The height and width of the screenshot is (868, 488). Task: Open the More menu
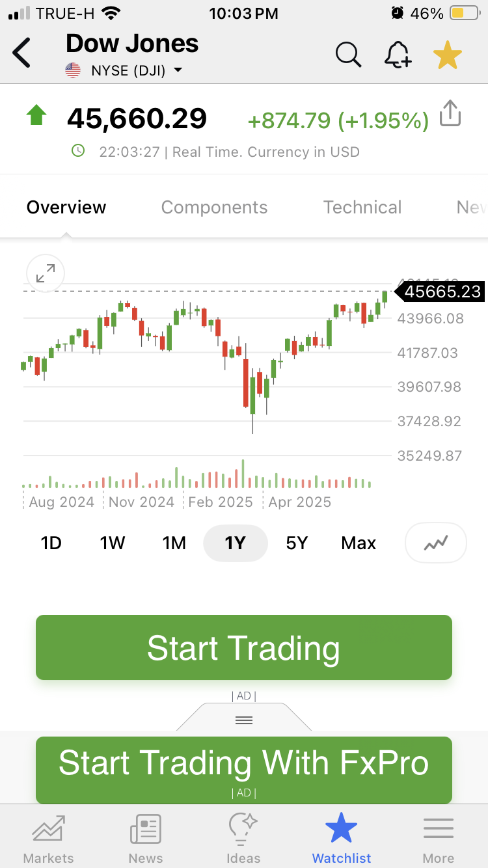pos(439,839)
